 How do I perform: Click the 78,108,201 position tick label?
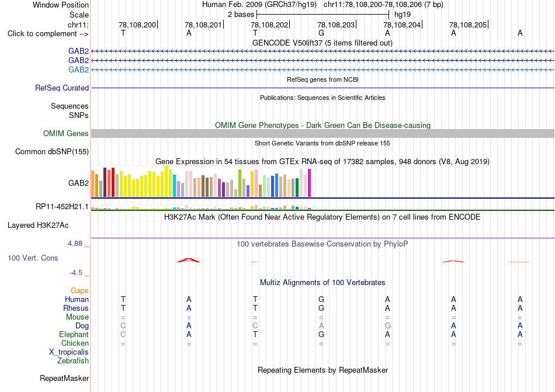[203, 25]
